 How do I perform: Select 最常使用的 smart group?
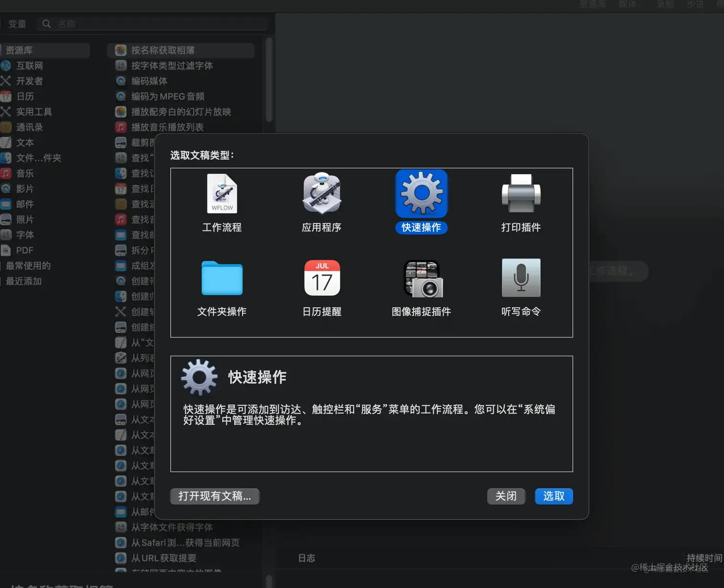click(x=28, y=266)
